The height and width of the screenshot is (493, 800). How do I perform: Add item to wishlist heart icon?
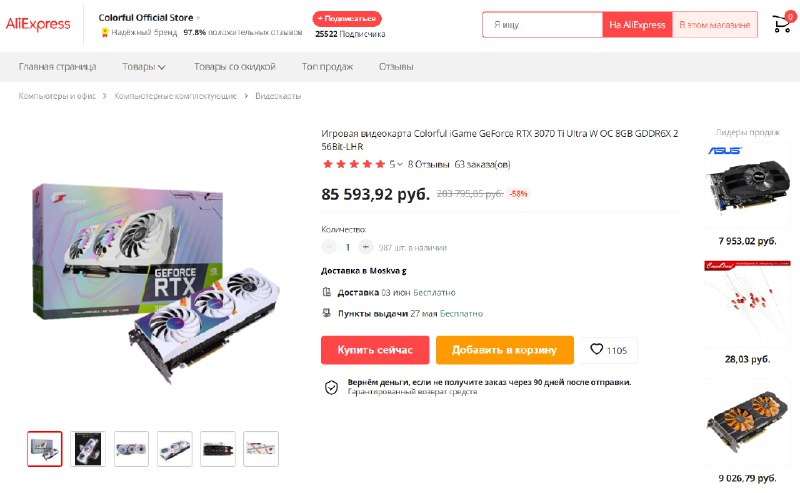coord(596,350)
